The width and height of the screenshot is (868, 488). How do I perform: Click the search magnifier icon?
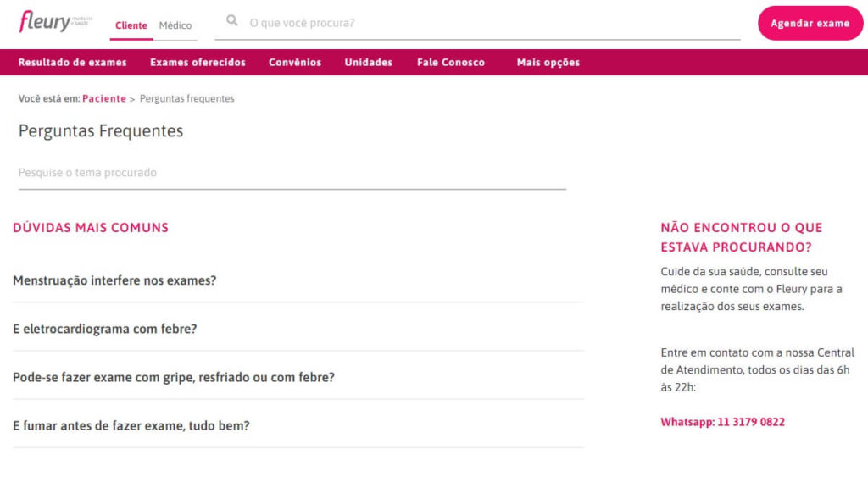click(232, 21)
